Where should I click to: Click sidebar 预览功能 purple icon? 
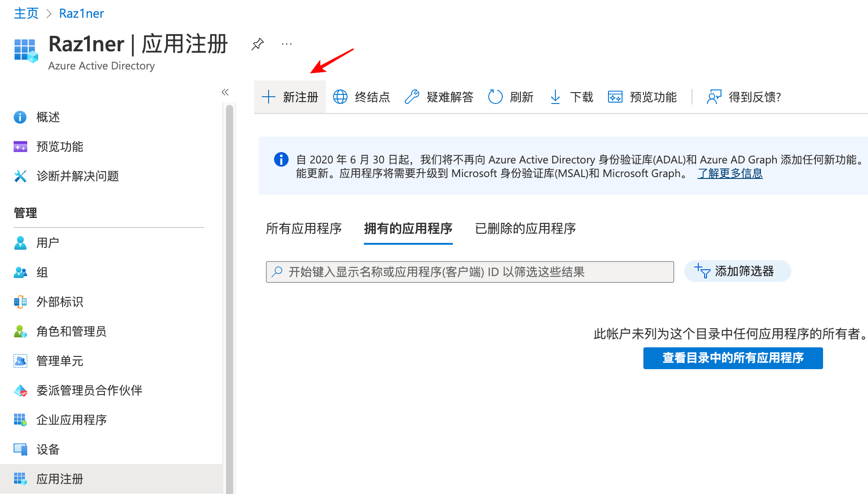point(20,147)
